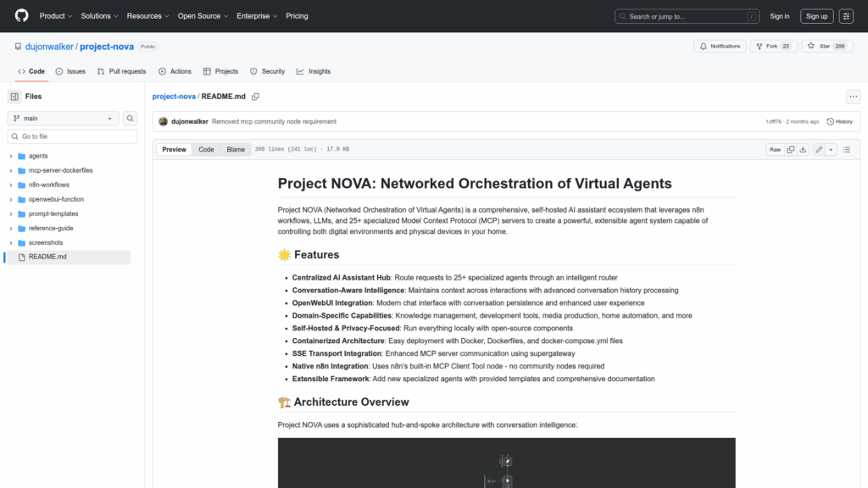Open the Pull requests tab
The height and width of the screenshot is (488, 868).
tap(122, 71)
